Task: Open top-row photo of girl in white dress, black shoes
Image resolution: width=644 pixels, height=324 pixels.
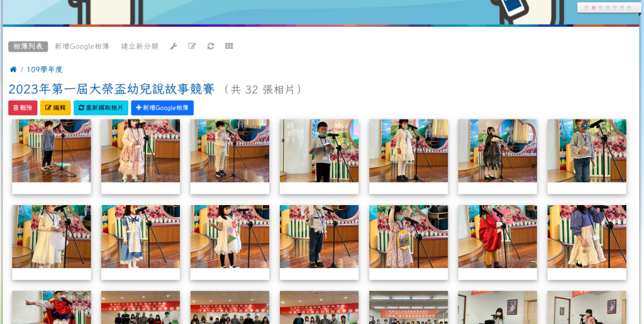Action: (408, 151)
